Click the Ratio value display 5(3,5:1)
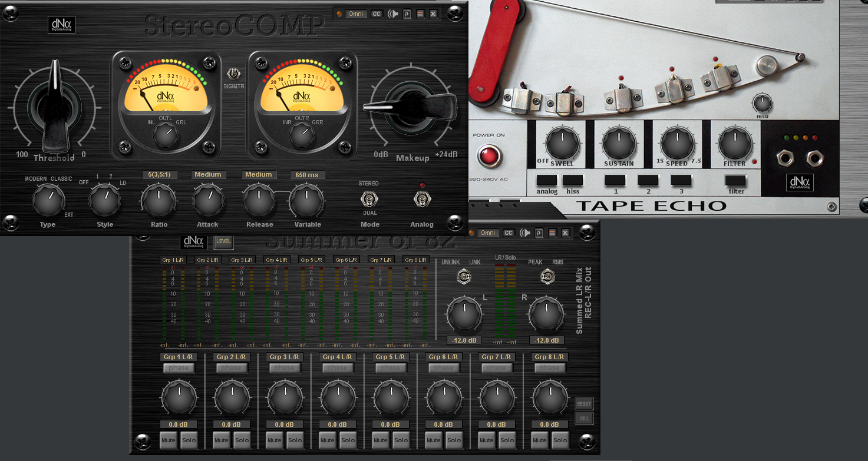This screenshot has width=868, height=461. pyautogui.click(x=160, y=175)
